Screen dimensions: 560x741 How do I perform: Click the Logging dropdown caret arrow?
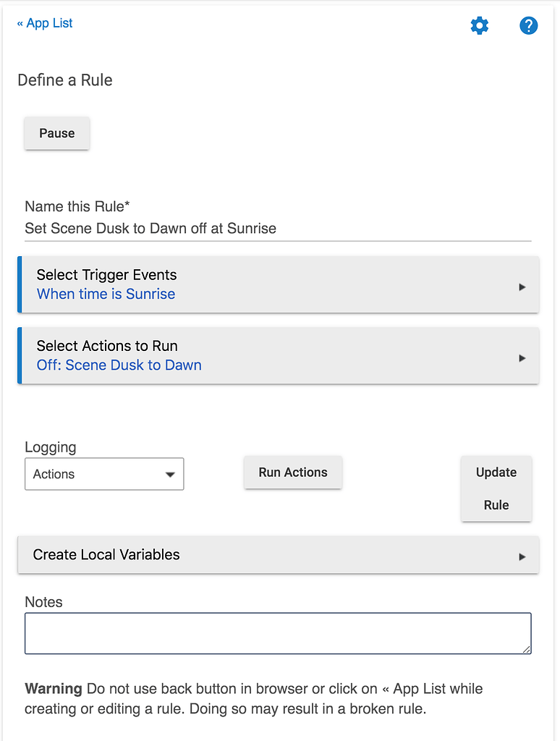[170, 475]
